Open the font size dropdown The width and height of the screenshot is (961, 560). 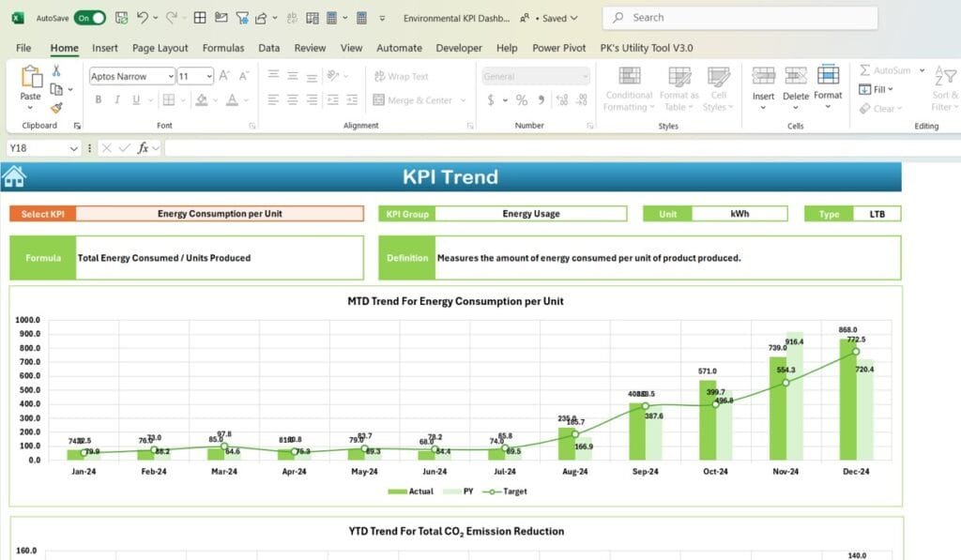tap(211, 76)
